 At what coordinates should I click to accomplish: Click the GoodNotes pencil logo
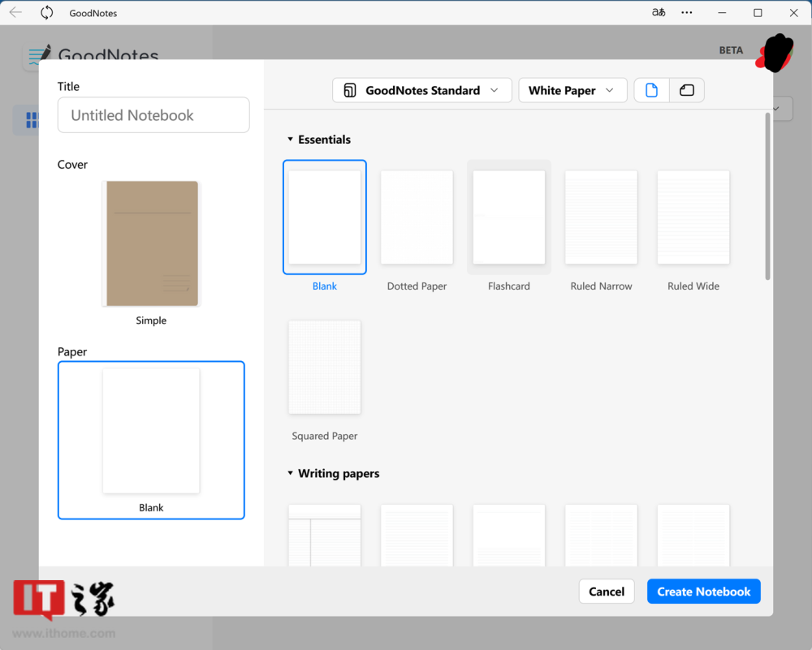[x=38, y=53]
